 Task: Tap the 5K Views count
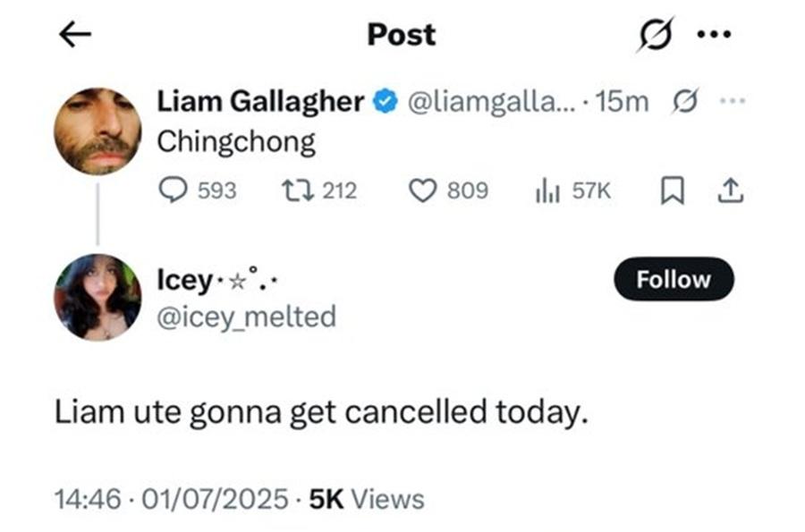[x=366, y=497]
